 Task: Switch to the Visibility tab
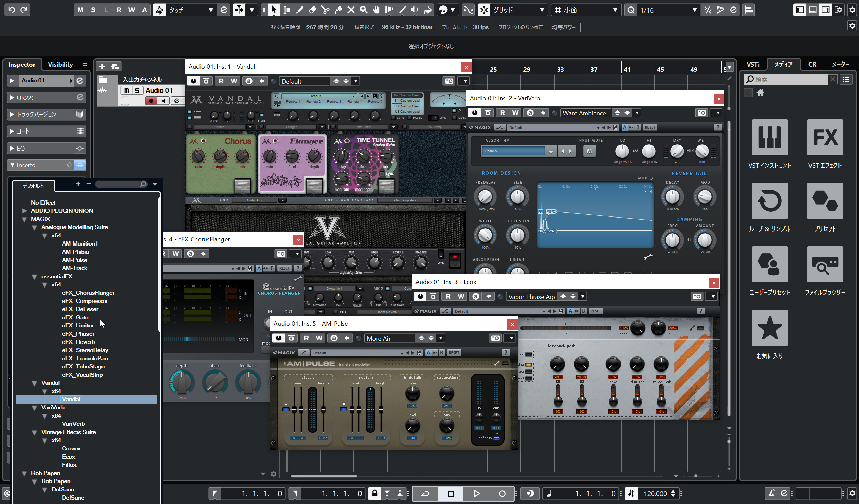click(60, 64)
